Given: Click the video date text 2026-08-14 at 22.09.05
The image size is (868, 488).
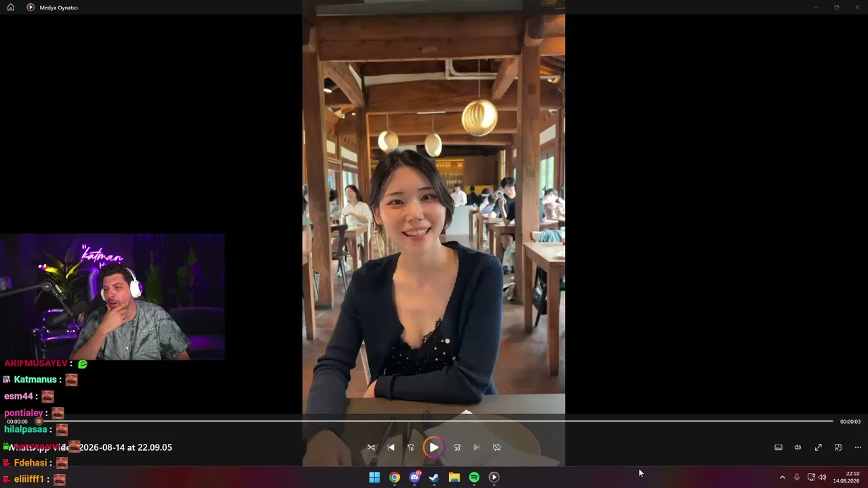Looking at the screenshot, I should pyautogui.click(x=125, y=447).
